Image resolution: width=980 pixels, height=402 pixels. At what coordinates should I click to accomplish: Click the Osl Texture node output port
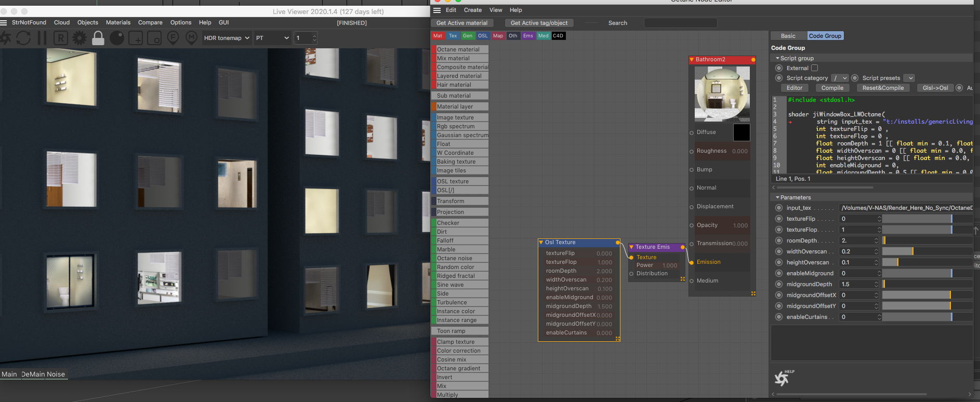click(618, 243)
